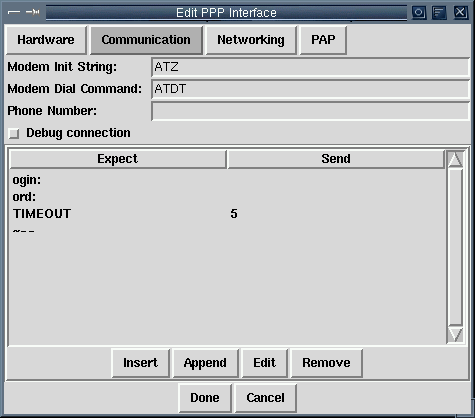This screenshot has width=475, height=418.
Task: Open the Networking tab
Action: [251, 40]
